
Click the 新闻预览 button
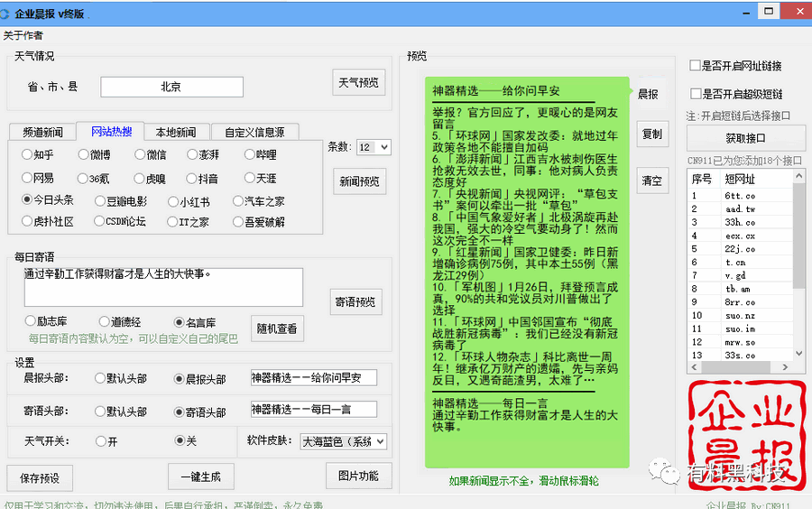pyautogui.click(x=359, y=181)
